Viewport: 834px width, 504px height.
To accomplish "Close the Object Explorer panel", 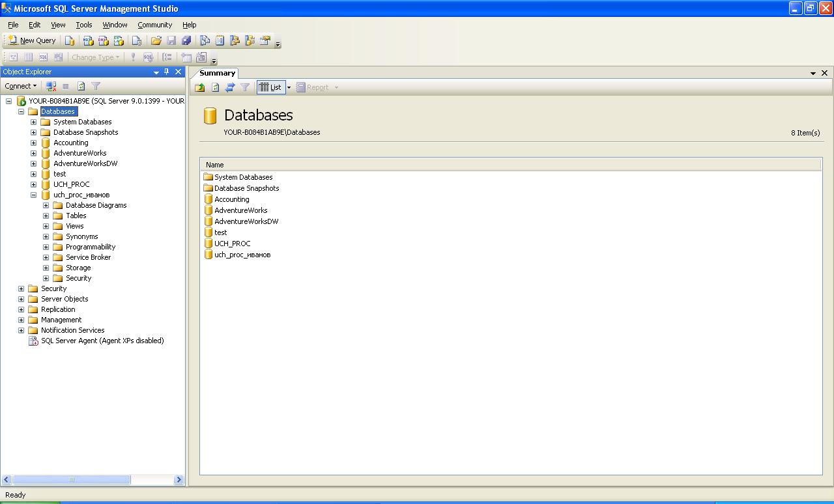I will pyautogui.click(x=178, y=72).
